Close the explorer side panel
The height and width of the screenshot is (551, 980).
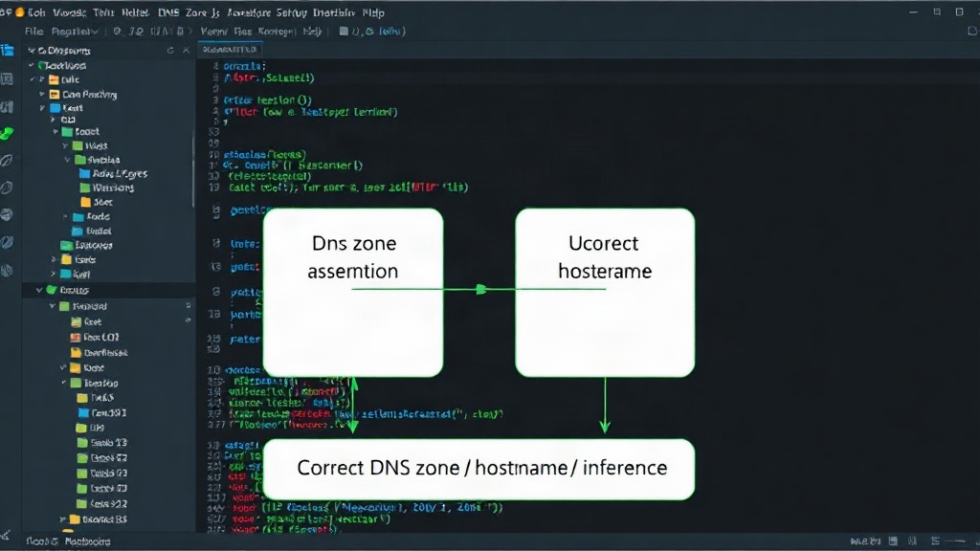[x=186, y=50]
